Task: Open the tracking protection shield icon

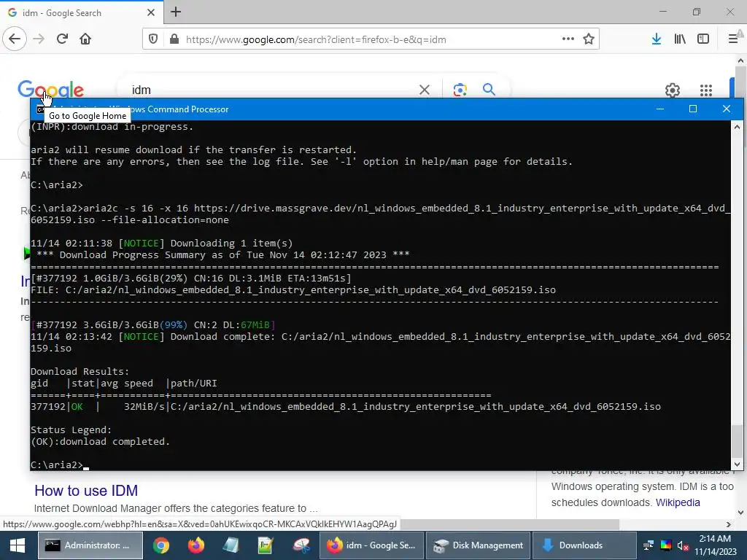Action: pyautogui.click(x=153, y=39)
